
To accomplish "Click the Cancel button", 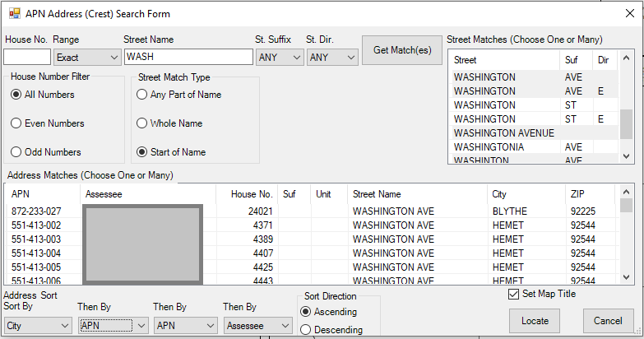I will 608,320.
